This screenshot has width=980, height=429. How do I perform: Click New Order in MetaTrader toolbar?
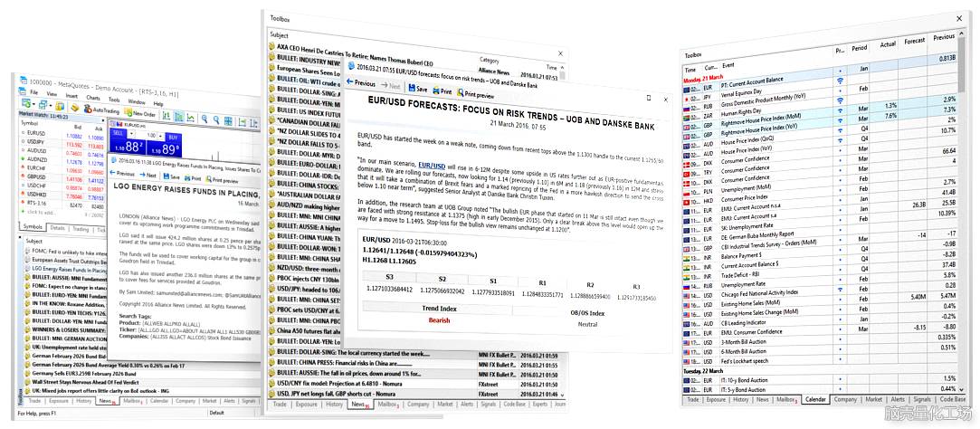[x=139, y=113]
